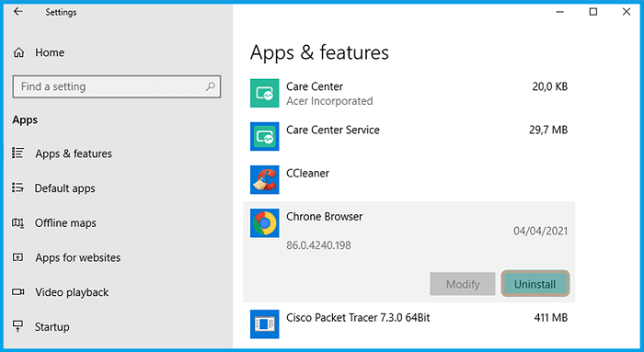The width and height of the screenshot is (644, 352).
Task: Go back with the Settings back arrow
Action: [17, 11]
